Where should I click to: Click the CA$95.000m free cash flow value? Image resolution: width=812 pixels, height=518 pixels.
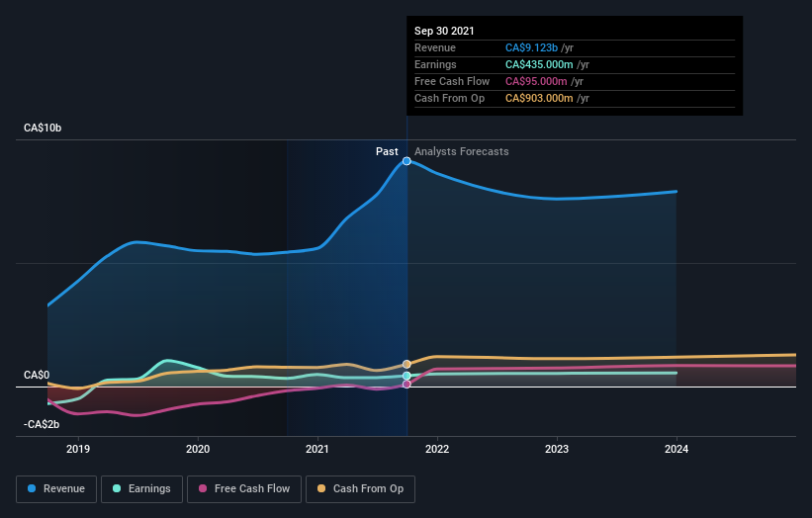click(536, 81)
